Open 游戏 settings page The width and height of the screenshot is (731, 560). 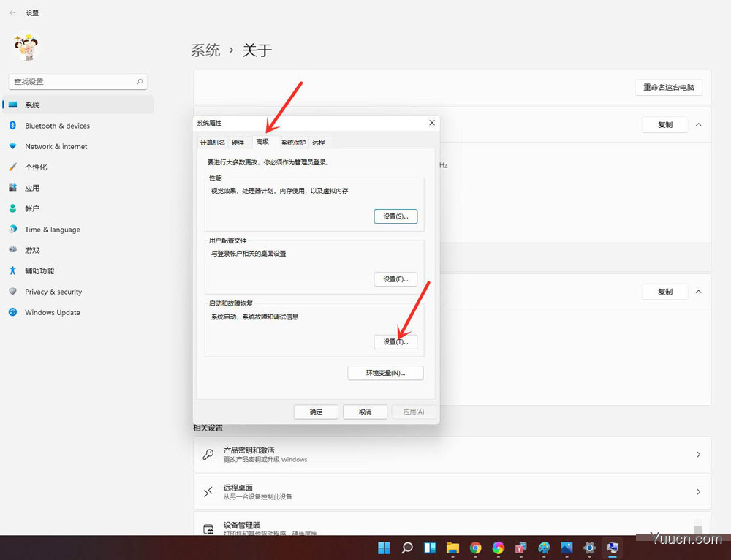(x=78, y=250)
